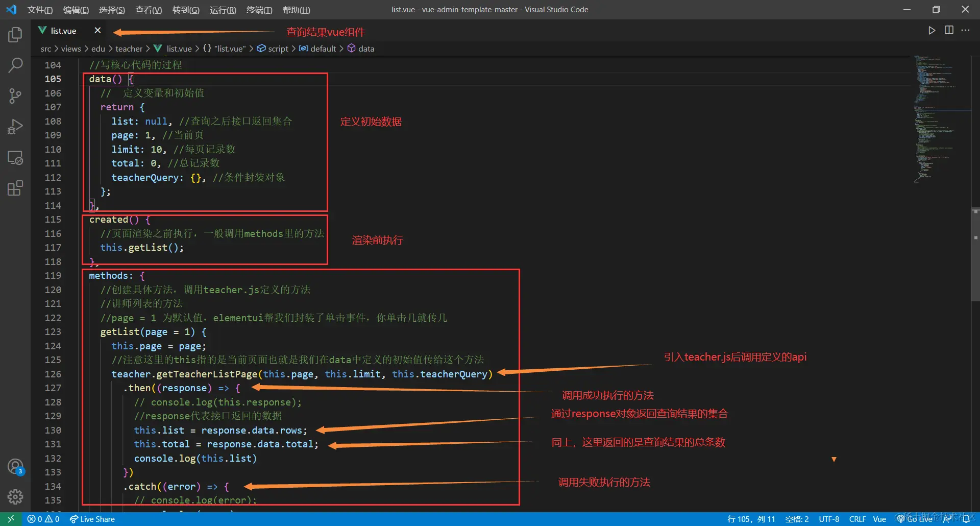This screenshot has width=980, height=526.
Task: Open the Search sidebar icon
Action: 15,65
